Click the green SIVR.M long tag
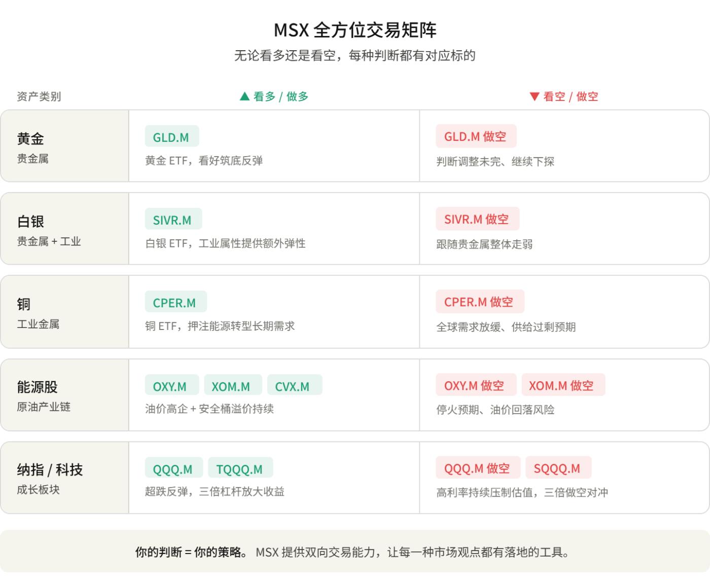 pos(172,219)
